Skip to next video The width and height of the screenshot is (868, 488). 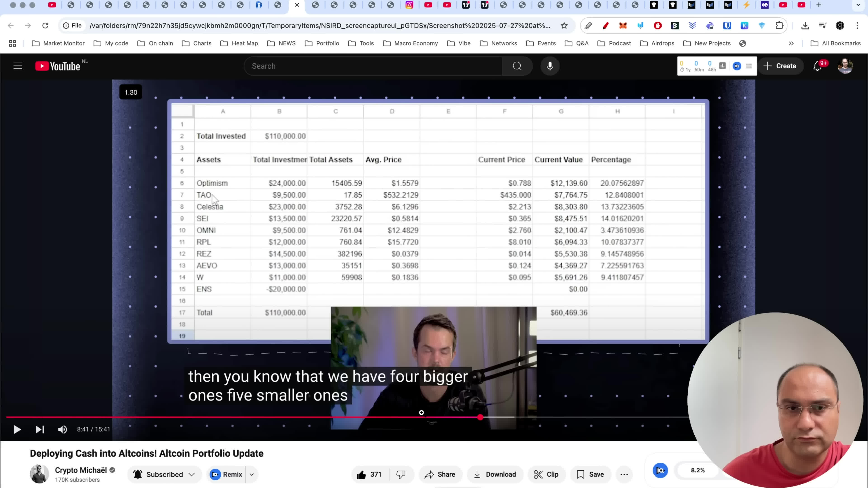pos(40,429)
